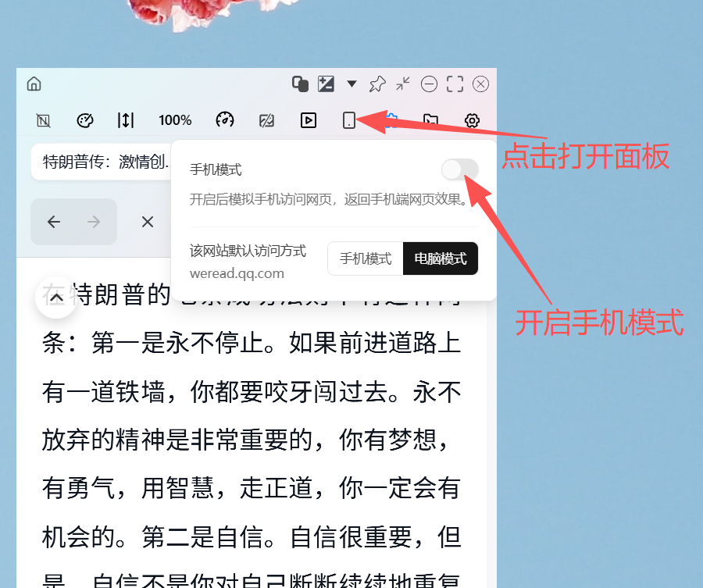Toggle the no-image mode icon
This screenshot has height=588, width=703.
point(44,120)
